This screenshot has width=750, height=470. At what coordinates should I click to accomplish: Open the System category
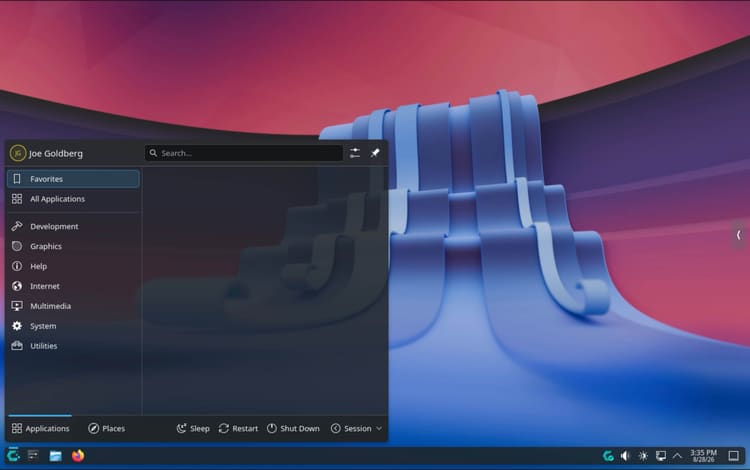pyautogui.click(x=73, y=326)
